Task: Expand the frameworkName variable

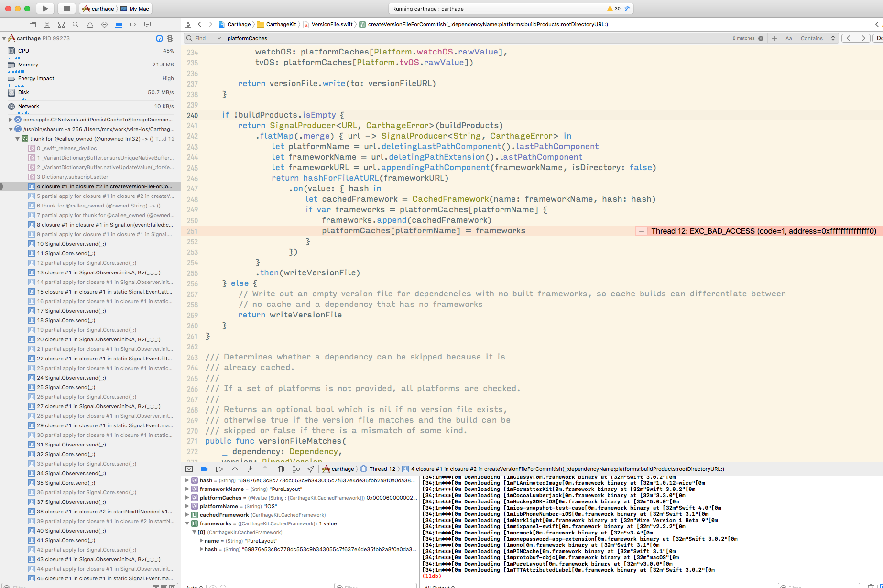Action: [x=187, y=489]
